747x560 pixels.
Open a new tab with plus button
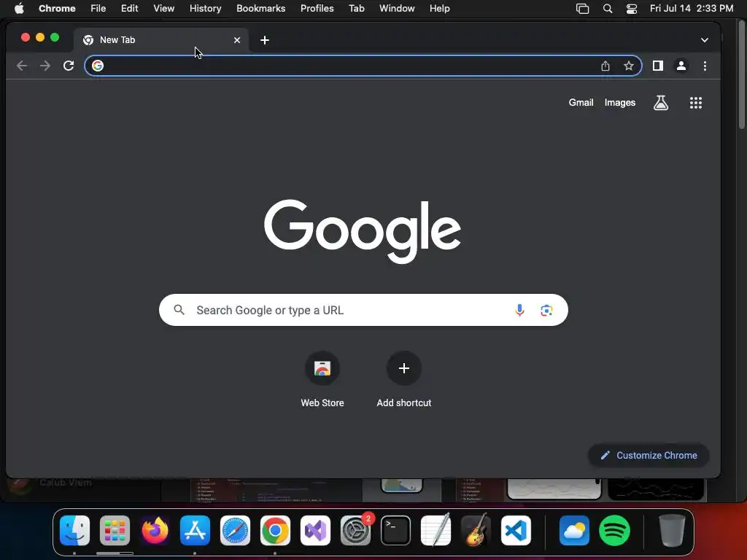coord(265,41)
